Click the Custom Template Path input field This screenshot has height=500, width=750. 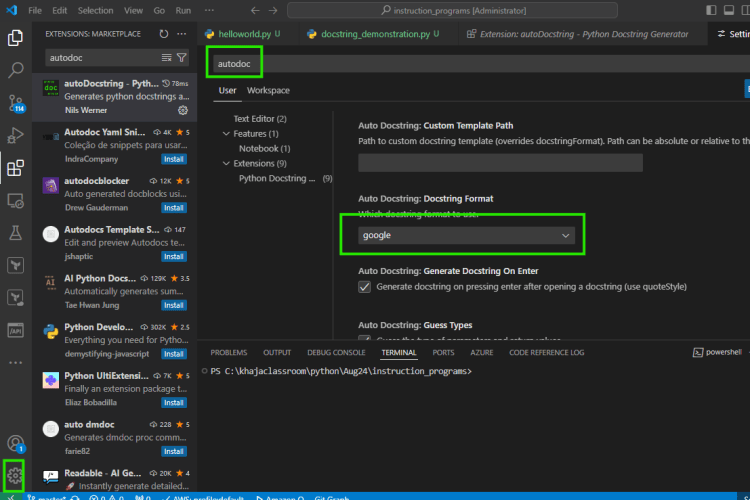(500, 163)
